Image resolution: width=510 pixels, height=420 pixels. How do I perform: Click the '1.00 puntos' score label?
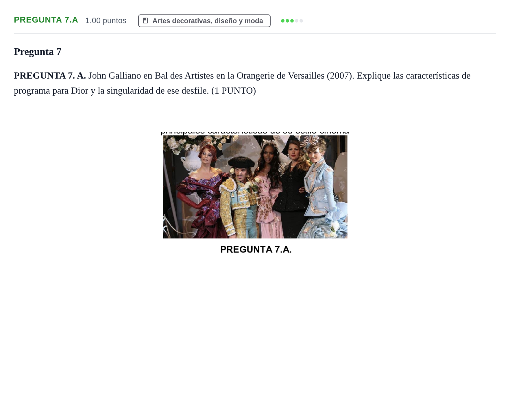(x=106, y=21)
